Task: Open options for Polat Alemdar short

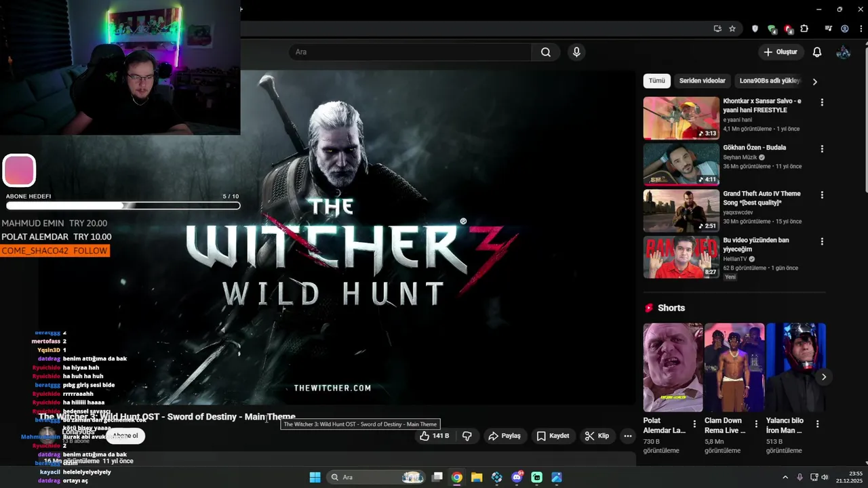Action: [694, 424]
